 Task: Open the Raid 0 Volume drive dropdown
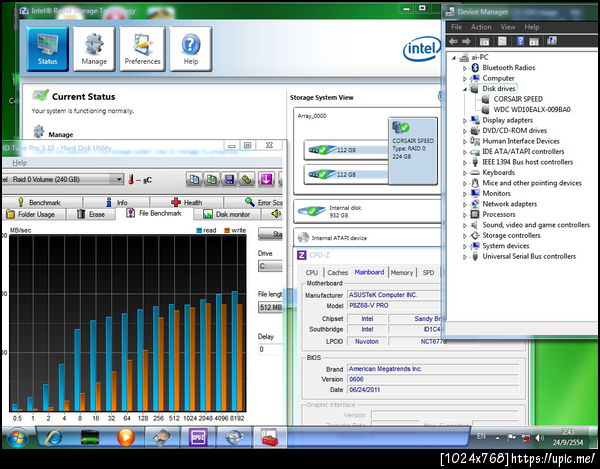[119, 179]
